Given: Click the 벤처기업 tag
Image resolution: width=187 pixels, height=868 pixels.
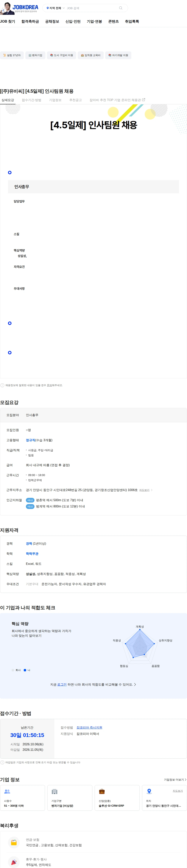Looking at the screenshot, I should tap(35, 55).
